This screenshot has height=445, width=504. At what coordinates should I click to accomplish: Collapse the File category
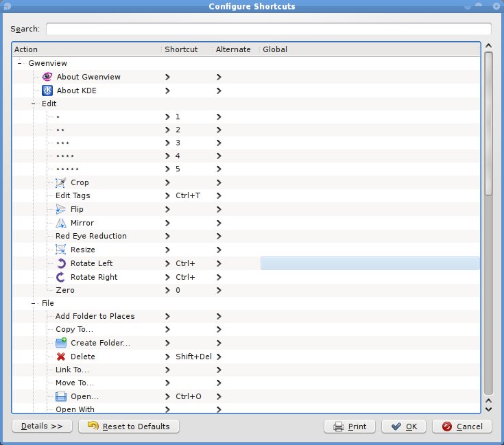(x=34, y=303)
